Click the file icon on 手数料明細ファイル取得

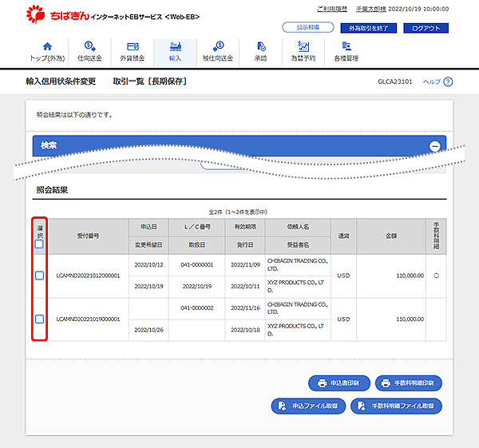[x=362, y=406]
